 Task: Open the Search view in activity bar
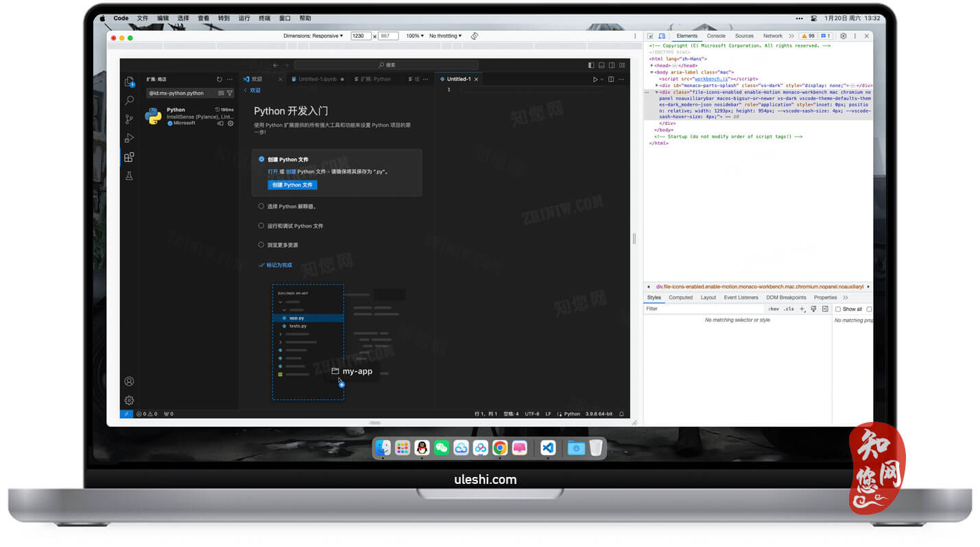(129, 100)
